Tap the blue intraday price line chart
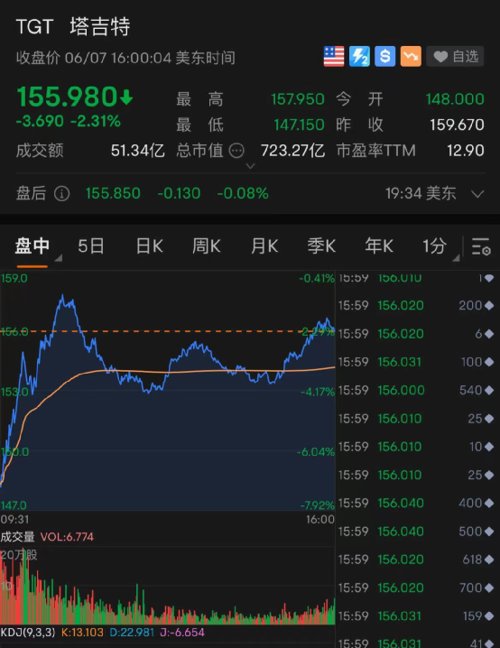Screen dimensions: 500x648 coord(167,391)
